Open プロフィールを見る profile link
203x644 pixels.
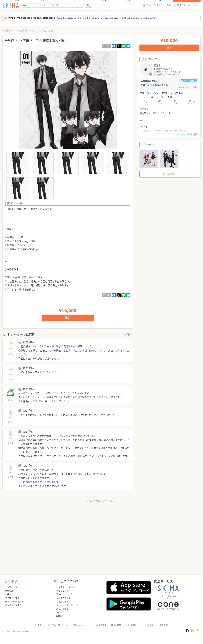click(187, 135)
